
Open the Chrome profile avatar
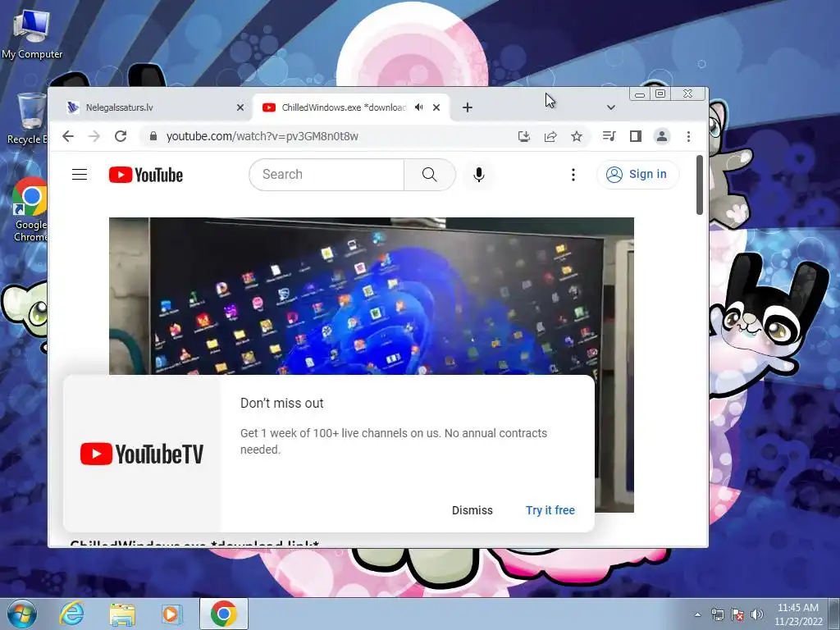point(662,136)
